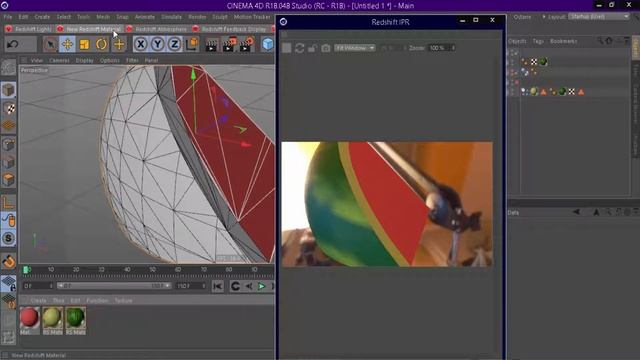Select Points mode icon
This screenshot has height=360, width=640.
[x=8, y=144]
